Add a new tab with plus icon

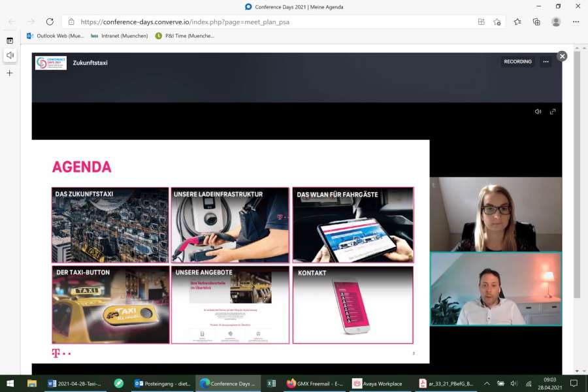[10, 73]
